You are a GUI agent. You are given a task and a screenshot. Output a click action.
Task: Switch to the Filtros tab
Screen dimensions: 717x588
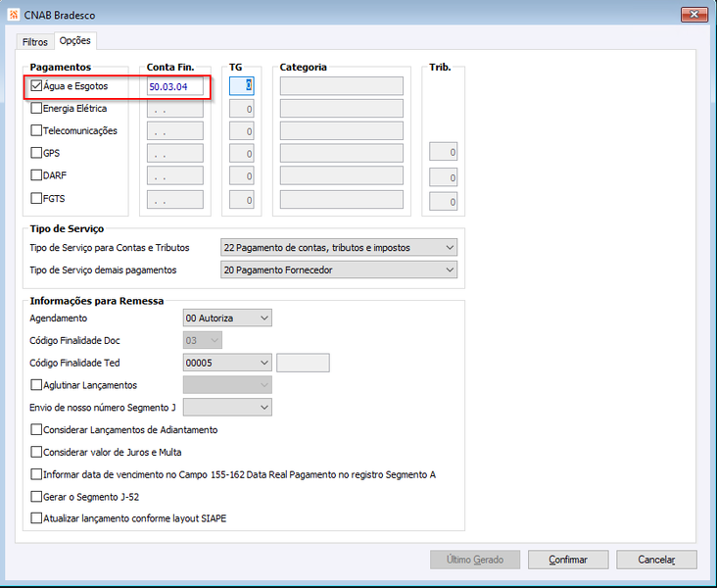[34, 41]
